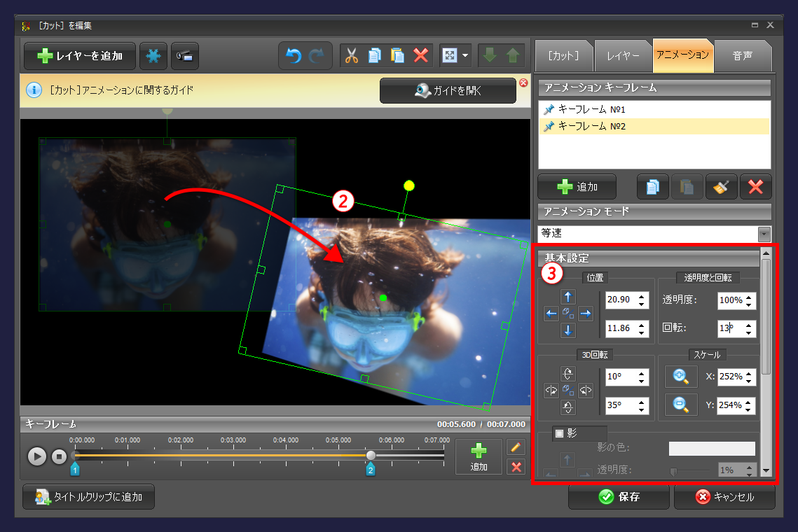
Task: Click the zoom-in magnifier in the スケール section
Action: [680, 377]
